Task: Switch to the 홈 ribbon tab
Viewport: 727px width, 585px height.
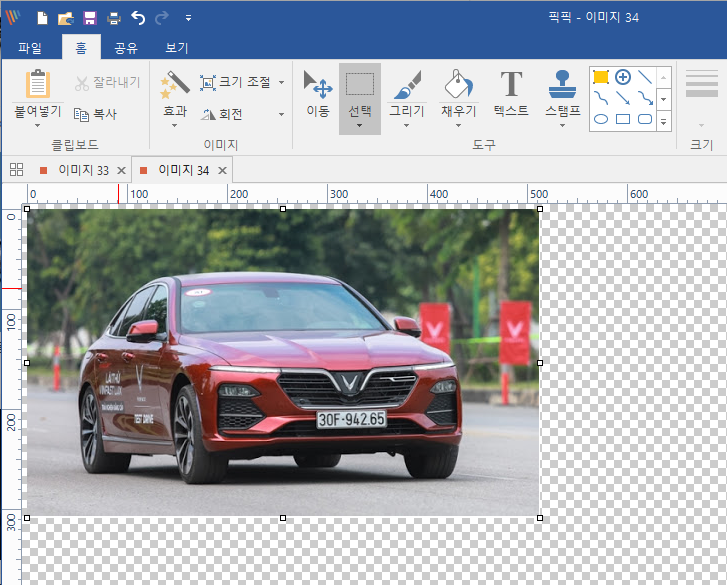Action: [x=81, y=48]
